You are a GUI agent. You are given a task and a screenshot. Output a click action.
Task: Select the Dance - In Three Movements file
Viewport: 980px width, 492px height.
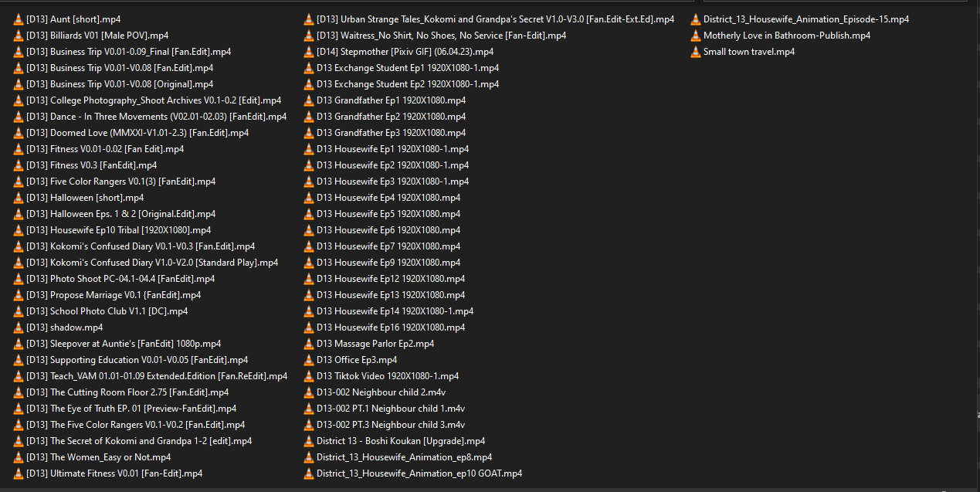(x=156, y=117)
